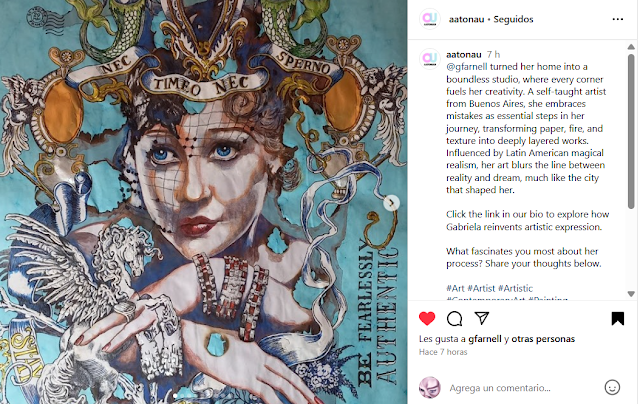Viewport: 640px width, 404px height.
Task: Click the Seguidos following button
Action: [513, 19]
